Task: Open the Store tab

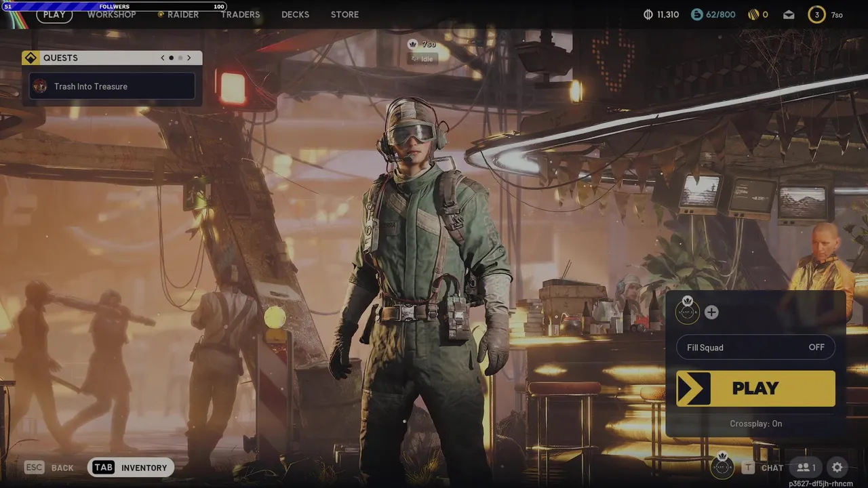Action: [x=344, y=14]
